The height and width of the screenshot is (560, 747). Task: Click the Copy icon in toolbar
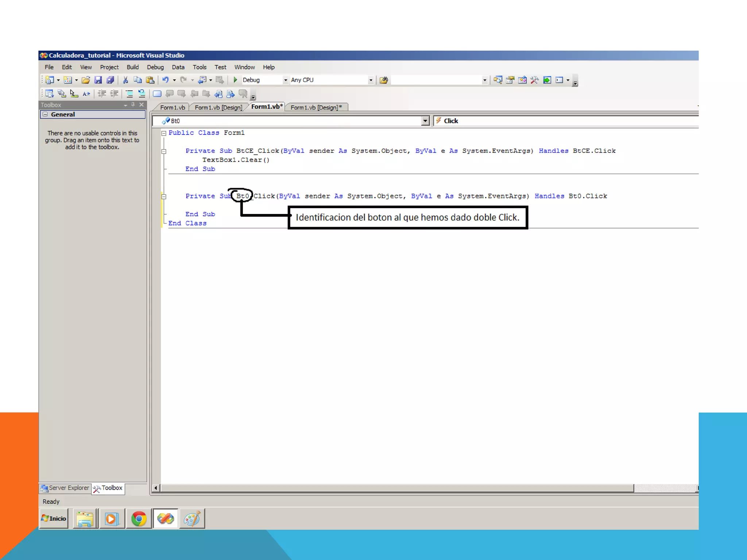click(x=138, y=80)
